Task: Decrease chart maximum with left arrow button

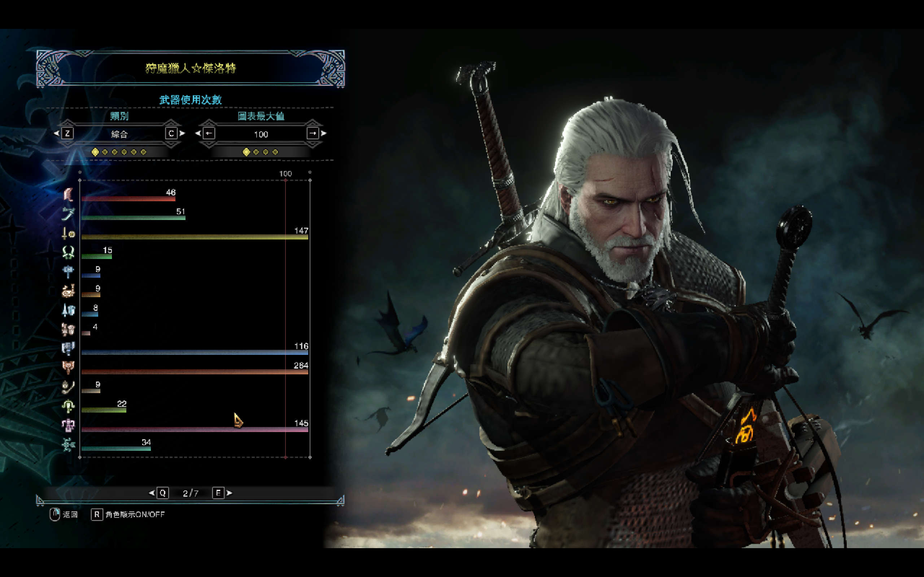Action: point(209,133)
